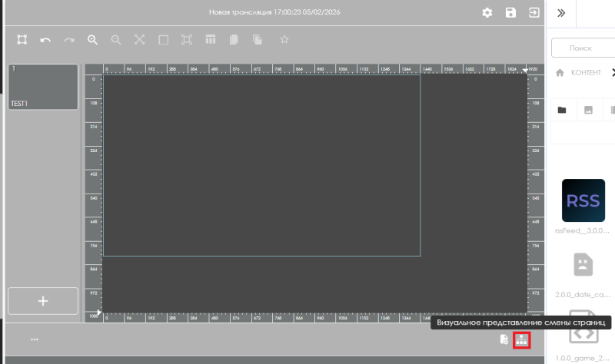
Task: Click the table layout icon in toolbar
Action: (210, 39)
